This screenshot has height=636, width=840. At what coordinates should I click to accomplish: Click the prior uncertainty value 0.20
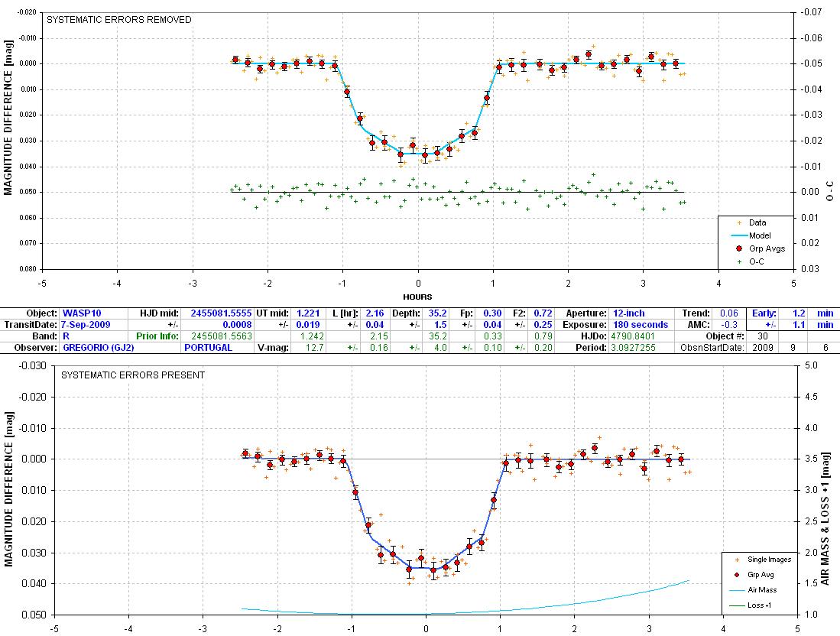pos(543,347)
